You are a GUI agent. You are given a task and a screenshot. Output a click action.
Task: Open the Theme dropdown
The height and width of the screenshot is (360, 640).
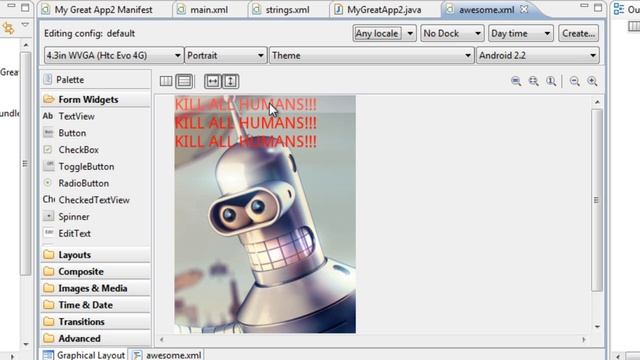(371, 56)
